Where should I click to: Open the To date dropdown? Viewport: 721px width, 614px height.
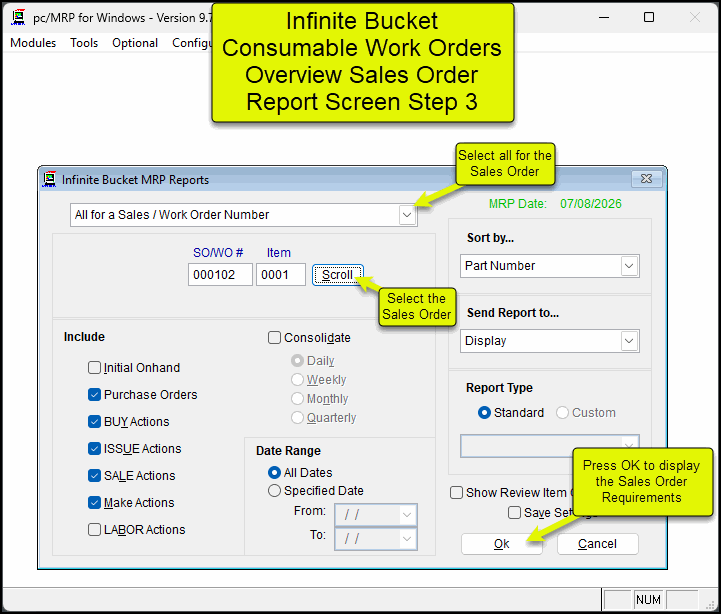coord(407,539)
